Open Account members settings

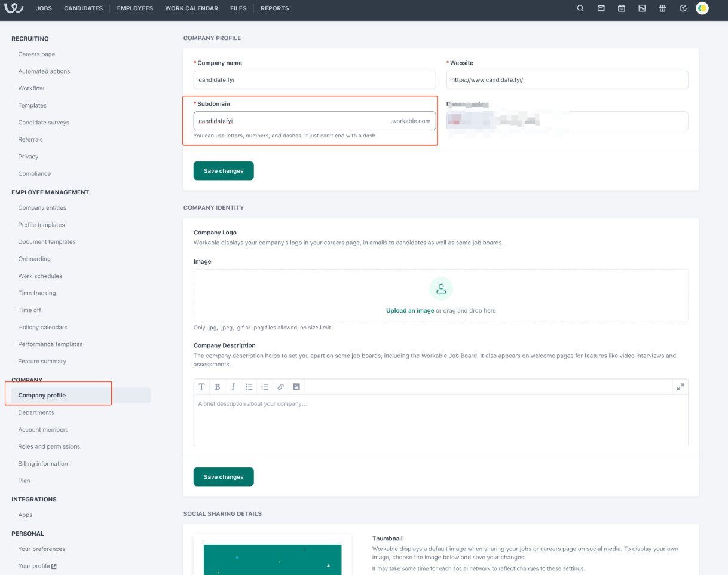(44, 430)
